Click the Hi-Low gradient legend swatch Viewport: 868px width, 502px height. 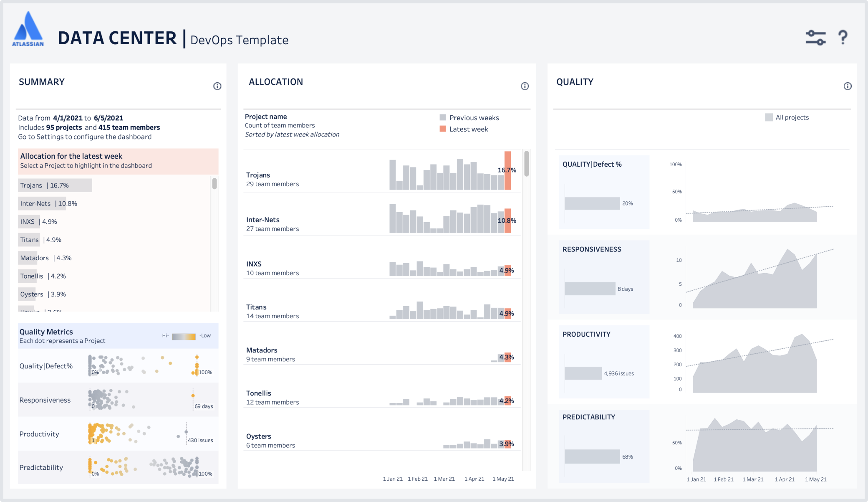pyautogui.click(x=184, y=336)
